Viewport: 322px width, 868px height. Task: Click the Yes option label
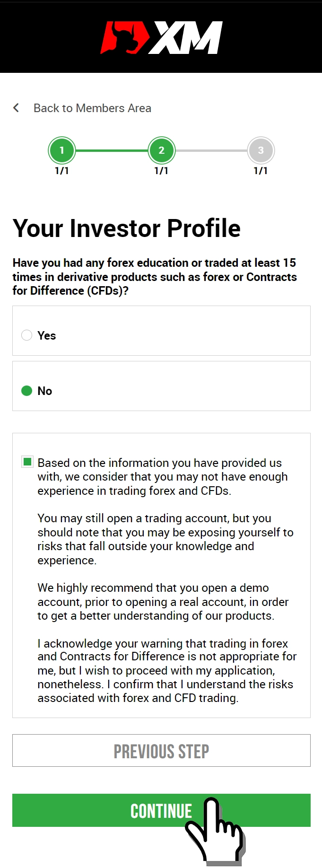pyautogui.click(x=47, y=335)
